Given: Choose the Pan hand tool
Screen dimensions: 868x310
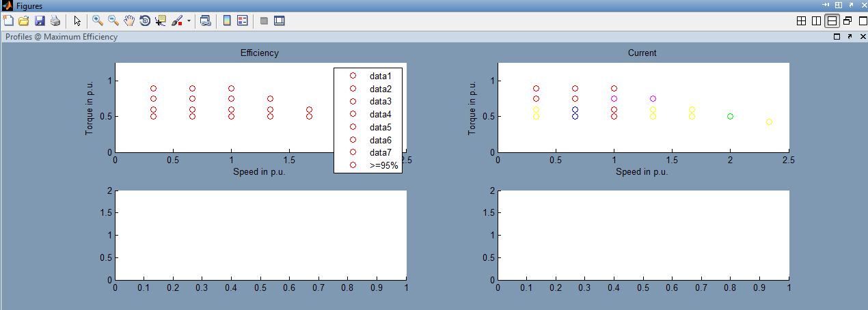Looking at the screenshot, I should pyautogui.click(x=129, y=20).
